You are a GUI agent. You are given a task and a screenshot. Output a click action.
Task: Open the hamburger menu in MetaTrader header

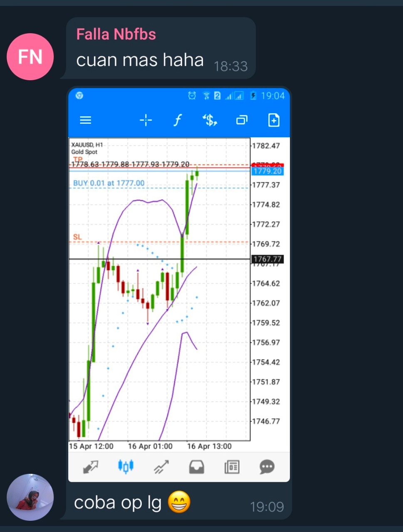(85, 120)
